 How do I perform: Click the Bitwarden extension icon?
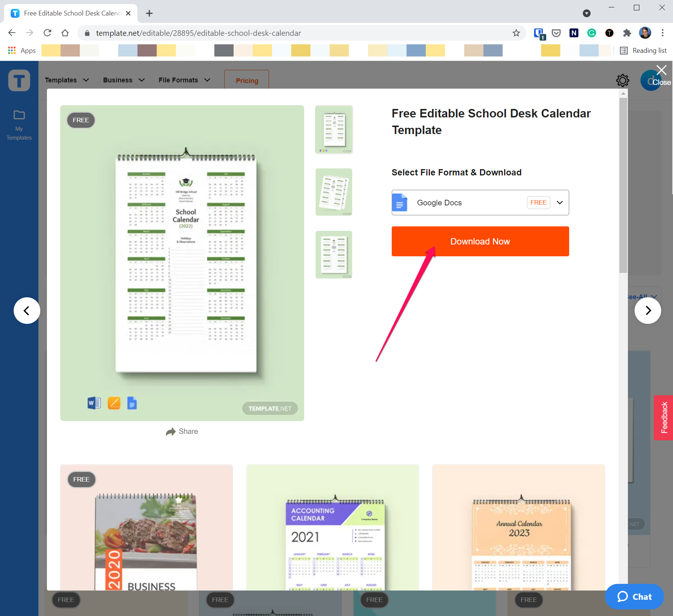point(539,33)
